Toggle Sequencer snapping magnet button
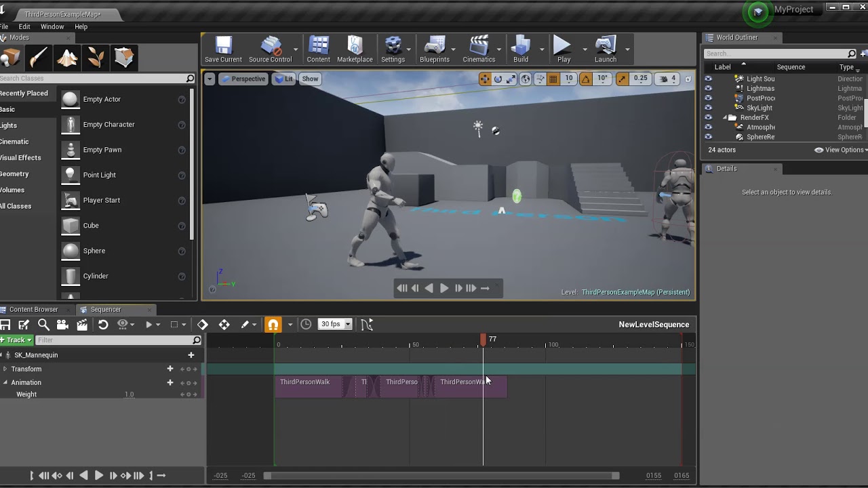 pyautogui.click(x=273, y=325)
